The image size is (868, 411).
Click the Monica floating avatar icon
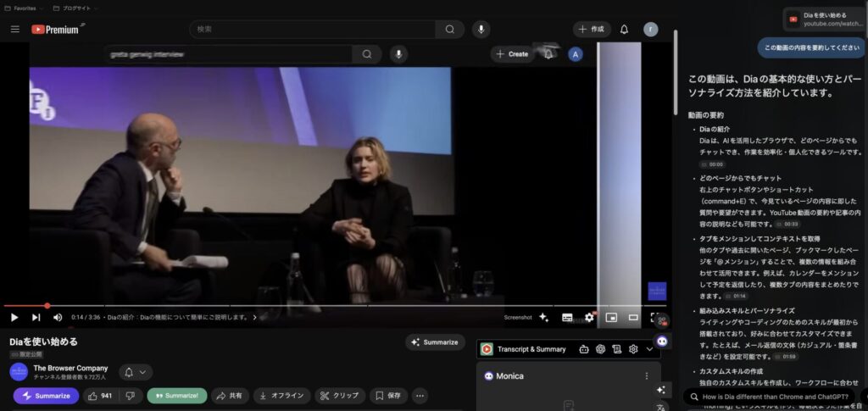(663, 342)
